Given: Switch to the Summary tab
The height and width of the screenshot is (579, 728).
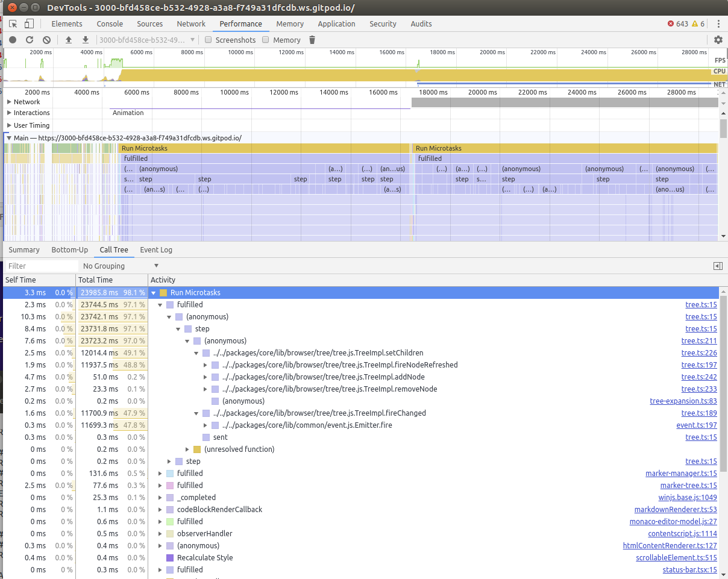Looking at the screenshot, I should point(24,250).
